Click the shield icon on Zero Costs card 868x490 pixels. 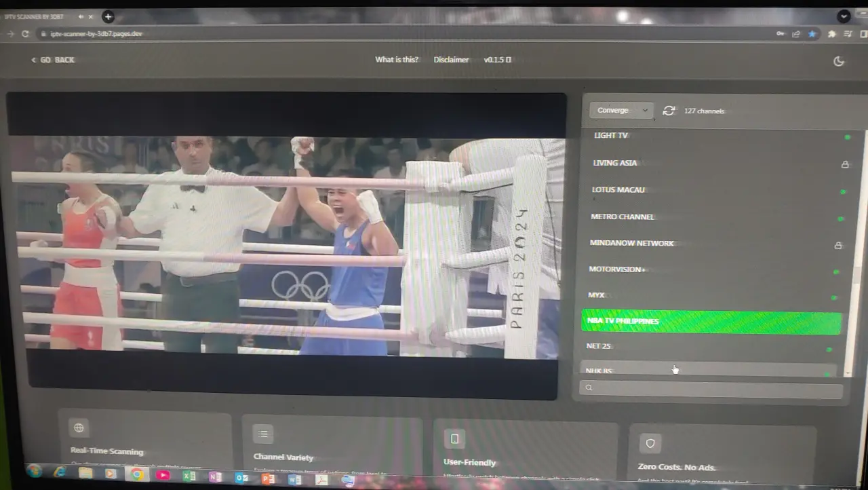[650, 443]
